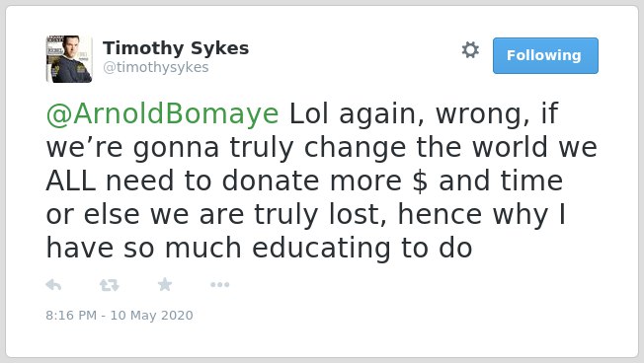Open Timothy Sykes' profile picture

69,59
